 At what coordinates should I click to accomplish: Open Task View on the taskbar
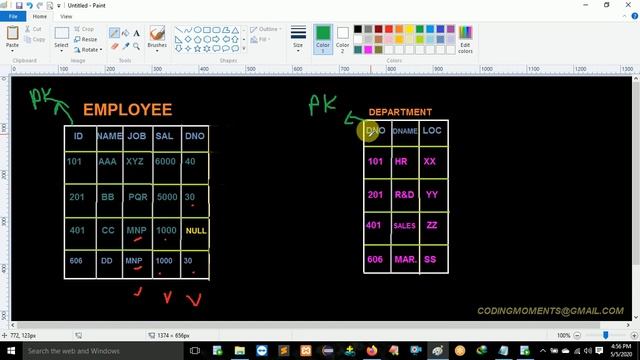pos(195,351)
